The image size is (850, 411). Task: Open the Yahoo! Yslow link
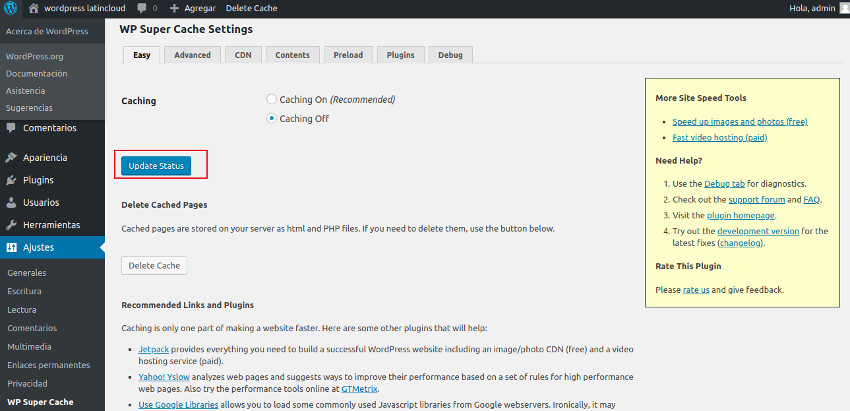click(x=164, y=376)
